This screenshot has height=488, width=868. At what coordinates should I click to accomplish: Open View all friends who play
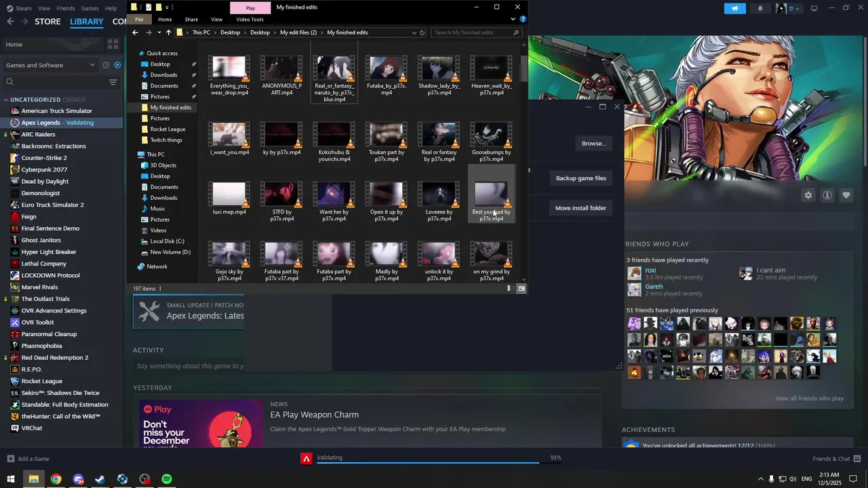tap(809, 399)
